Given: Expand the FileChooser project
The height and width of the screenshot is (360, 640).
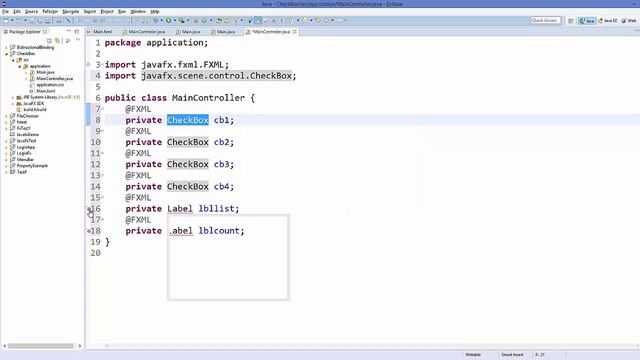Looking at the screenshot, I should coord(6,116).
